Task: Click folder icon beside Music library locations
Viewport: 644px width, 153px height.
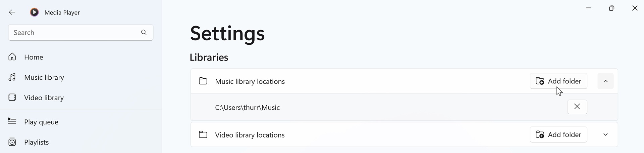Action: (x=203, y=81)
